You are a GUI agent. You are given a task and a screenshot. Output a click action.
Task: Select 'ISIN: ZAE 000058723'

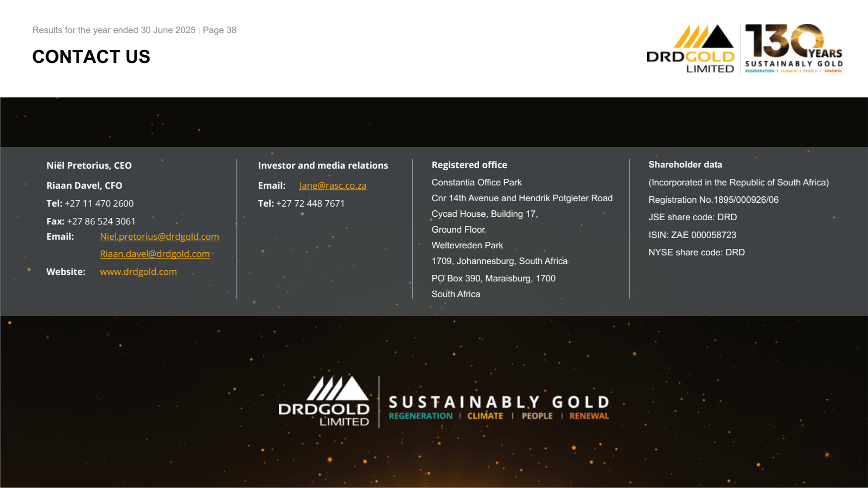(x=692, y=235)
